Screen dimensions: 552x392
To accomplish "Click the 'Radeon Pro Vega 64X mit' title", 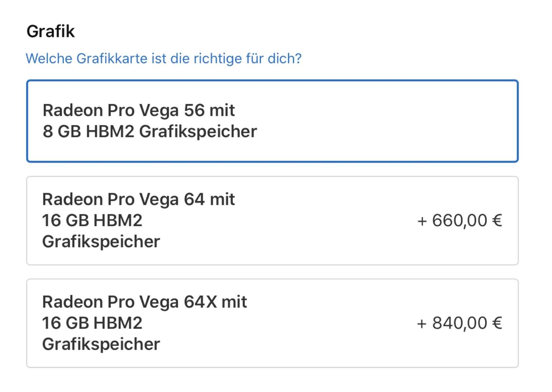I will [144, 302].
